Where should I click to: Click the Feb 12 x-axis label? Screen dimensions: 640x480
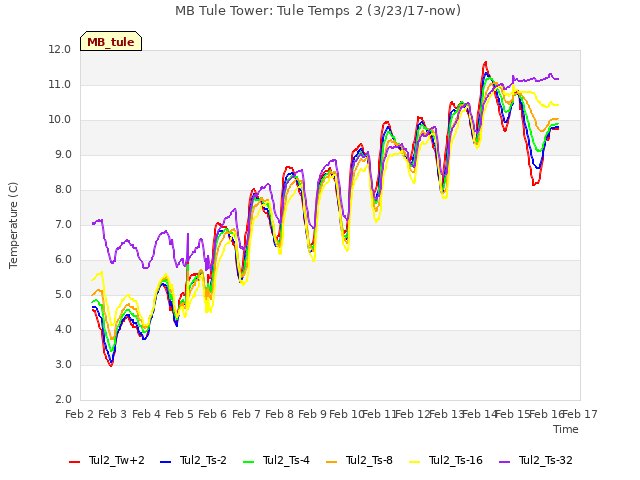413,414
